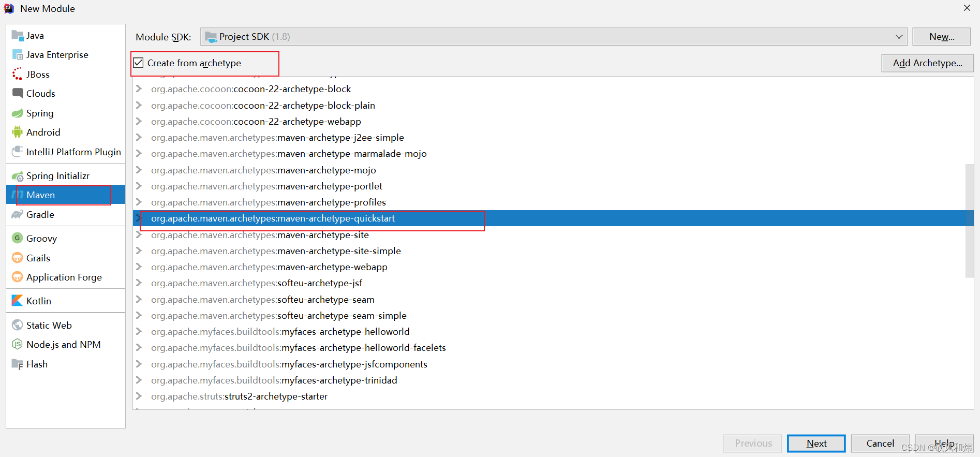This screenshot has width=980, height=457.
Task: Click Add Archetype... button
Action: point(927,63)
